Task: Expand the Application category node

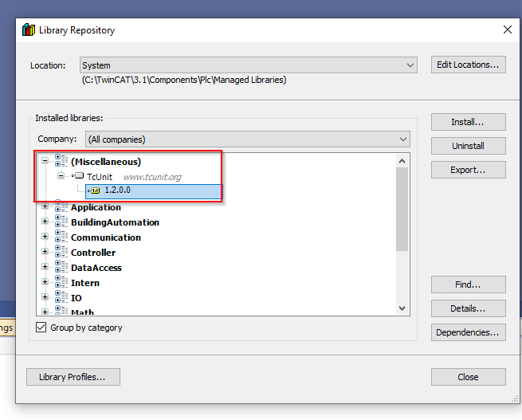Action: click(45, 206)
